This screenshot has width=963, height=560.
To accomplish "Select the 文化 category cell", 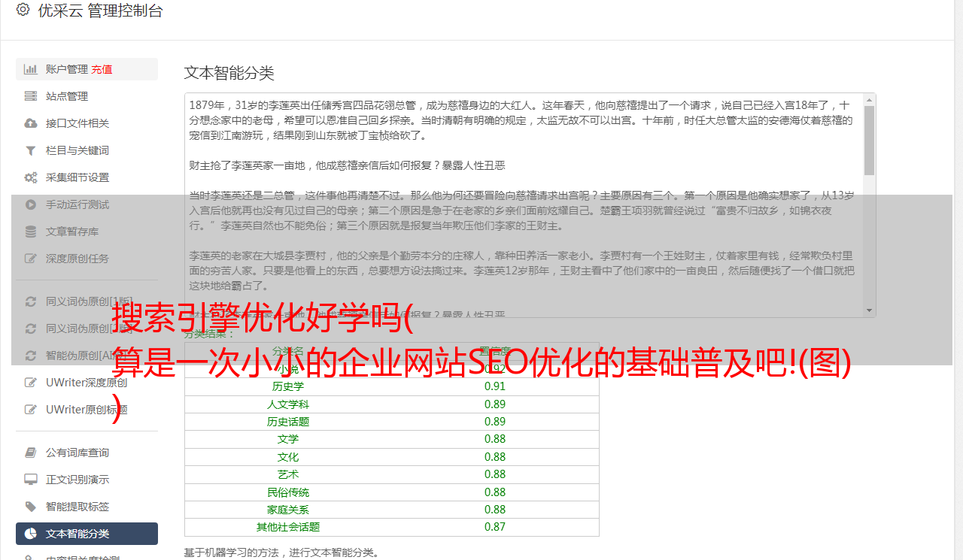I will 288,457.
